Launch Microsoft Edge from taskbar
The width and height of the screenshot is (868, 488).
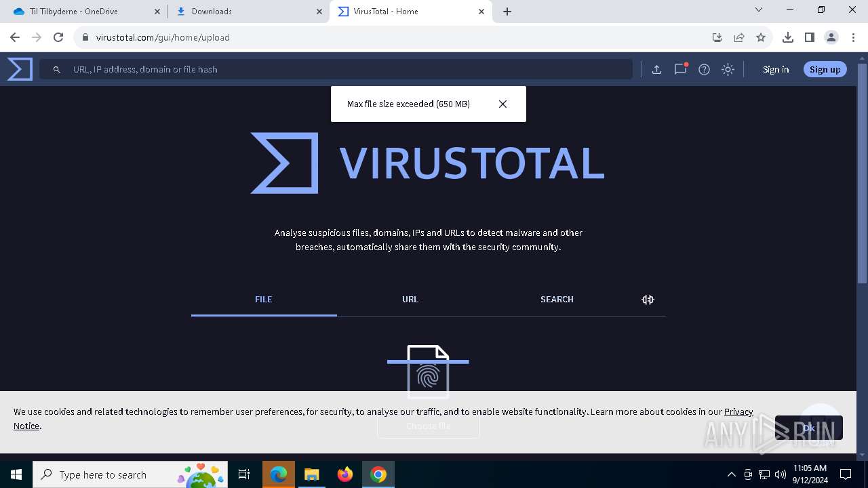tap(279, 474)
